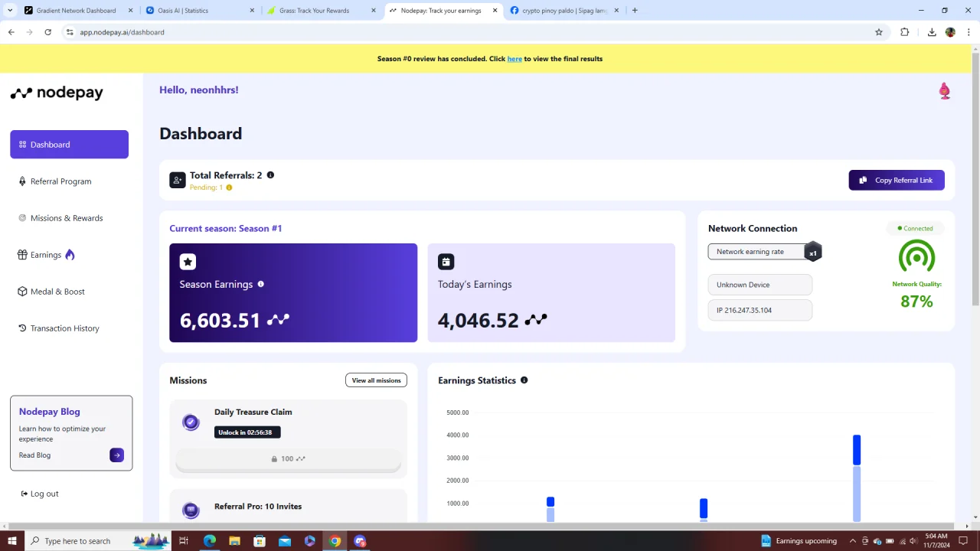Open the Chrome three-dot menu
Screen dimensions: 980x551
(x=969, y=32)
